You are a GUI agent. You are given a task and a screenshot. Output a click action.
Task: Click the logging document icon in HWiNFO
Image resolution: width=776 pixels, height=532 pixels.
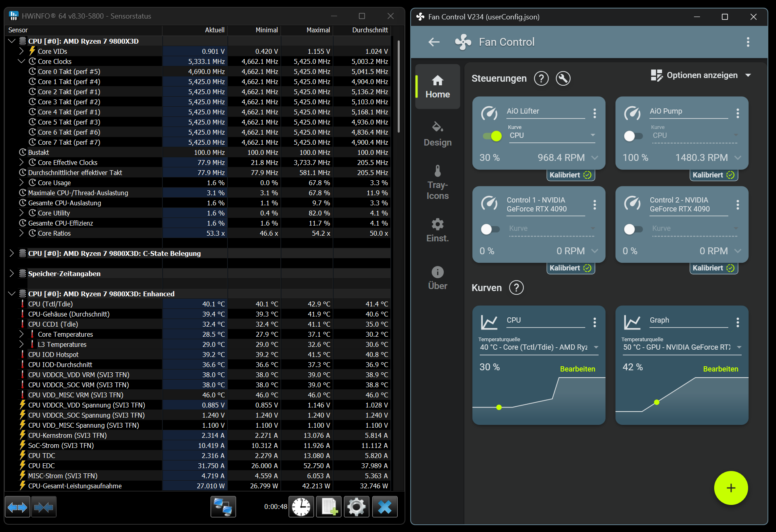pyautogui.click(x=329, y=507)
